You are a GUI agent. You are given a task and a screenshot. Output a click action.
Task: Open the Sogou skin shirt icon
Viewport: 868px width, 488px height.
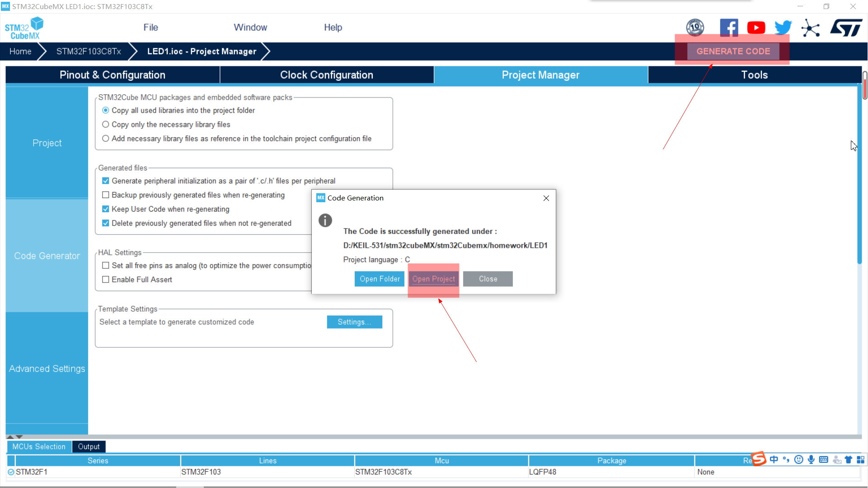849,460
